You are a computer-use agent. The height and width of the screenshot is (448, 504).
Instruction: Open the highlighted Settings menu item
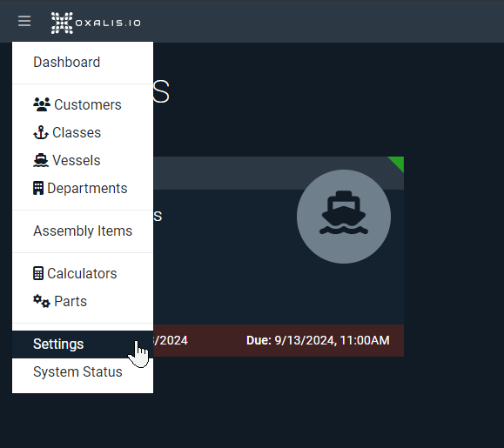point(83,344)
